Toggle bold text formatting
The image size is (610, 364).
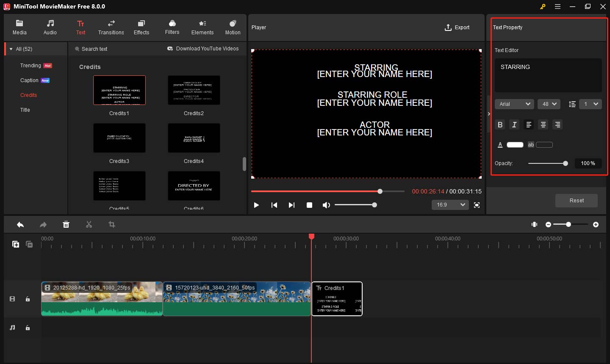[x=500, y=124]
